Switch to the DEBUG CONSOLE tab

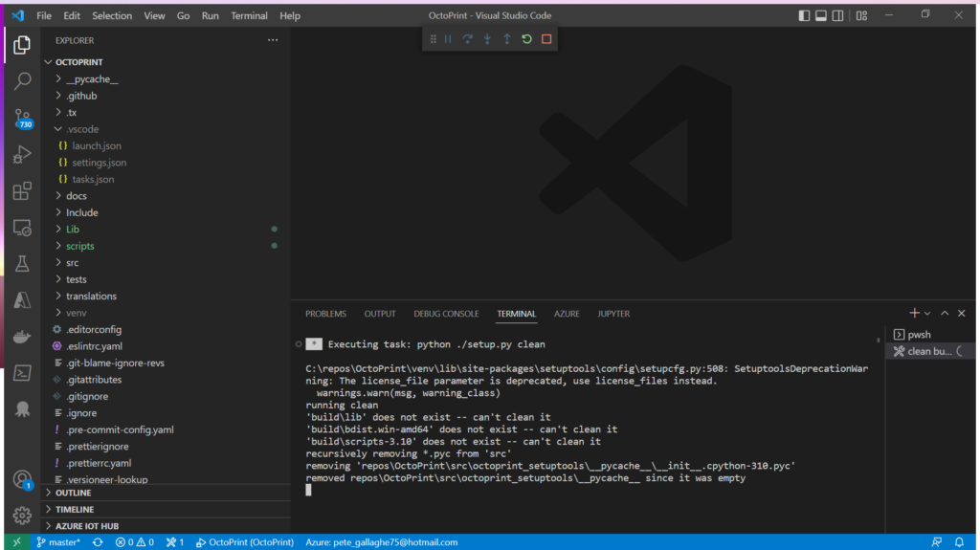tap(446, 314)
